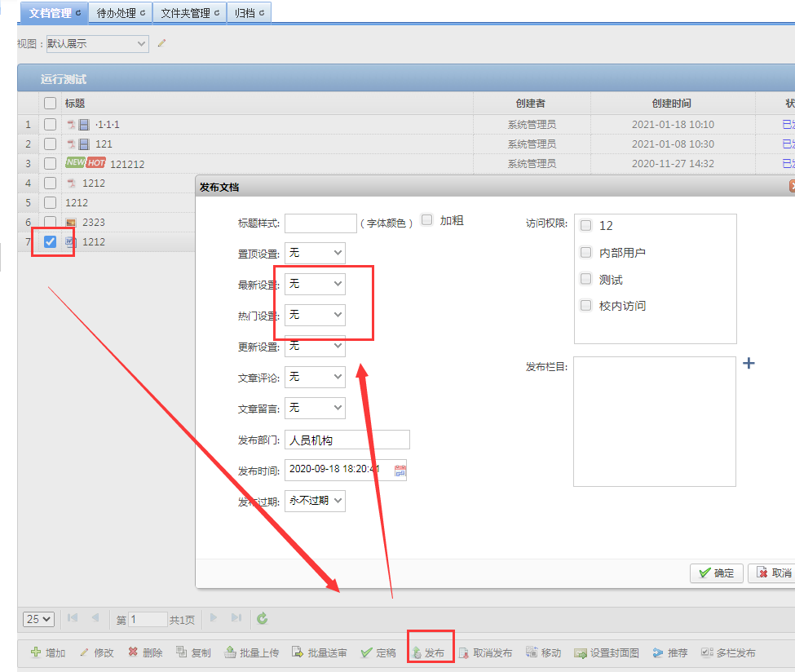
Task: Enable the 加粗 bold checkbox
Action: pos(427,220)
